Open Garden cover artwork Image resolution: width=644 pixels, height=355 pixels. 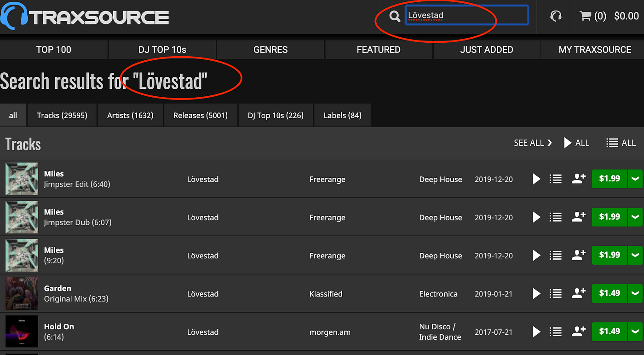[22, 293]
